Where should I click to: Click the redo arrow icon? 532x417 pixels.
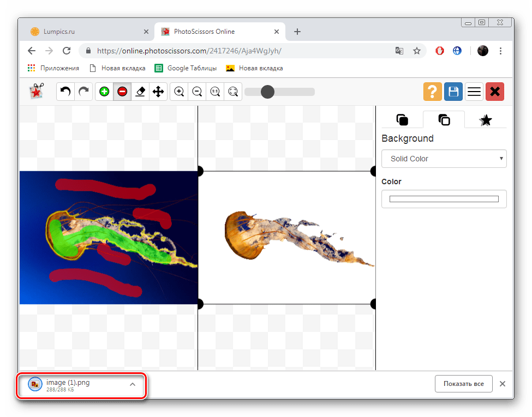(83, 92)
